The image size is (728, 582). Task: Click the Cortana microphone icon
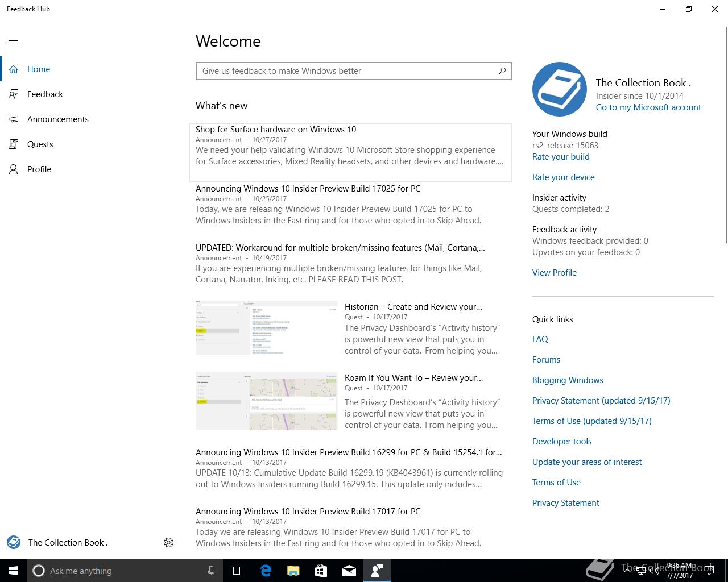(212, 571)
